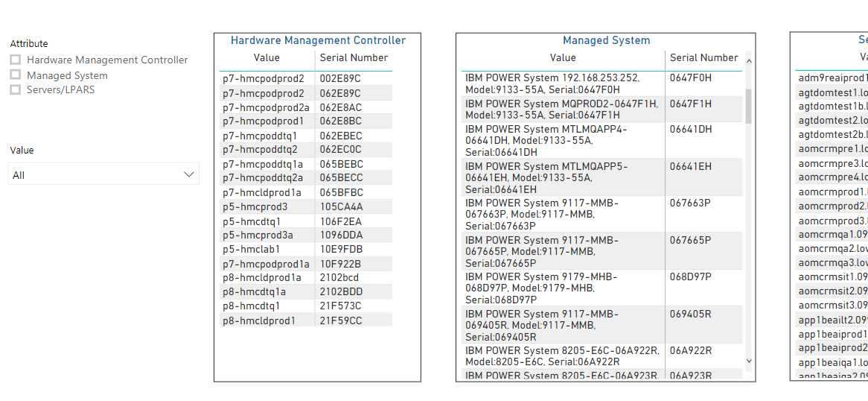Viewport: 868px width, 401px height.
Task: Click the Managed System vertical scrollbar thumb
Action: 749,106
